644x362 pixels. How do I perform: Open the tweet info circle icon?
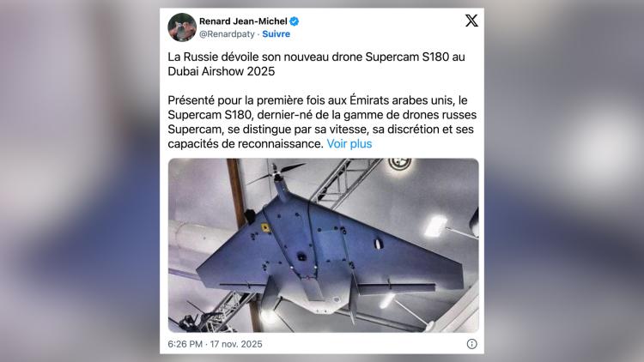coord(472,344)
